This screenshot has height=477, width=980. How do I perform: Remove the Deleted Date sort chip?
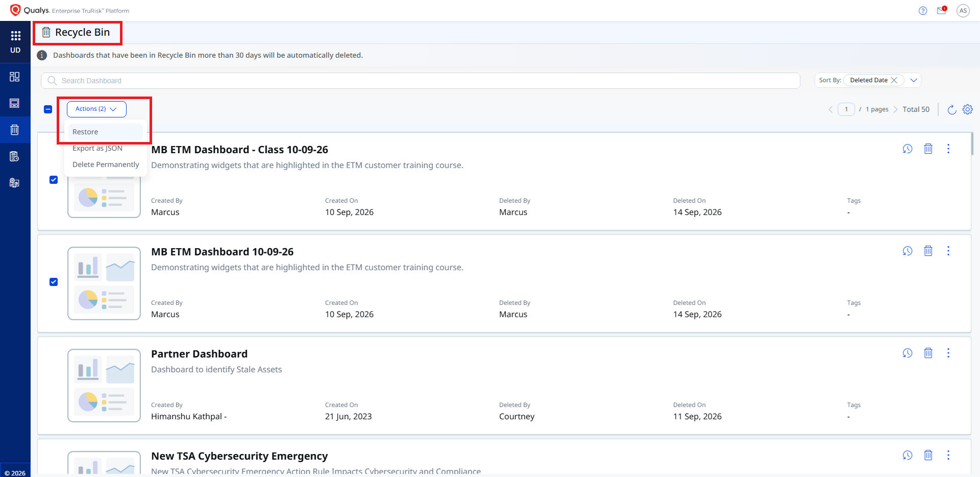[894, 80]
